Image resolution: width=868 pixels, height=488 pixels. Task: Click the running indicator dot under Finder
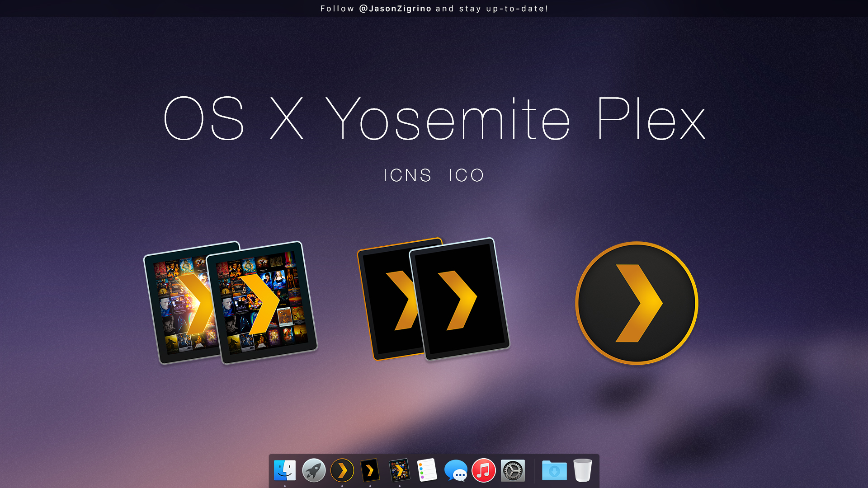coord(285,486)
